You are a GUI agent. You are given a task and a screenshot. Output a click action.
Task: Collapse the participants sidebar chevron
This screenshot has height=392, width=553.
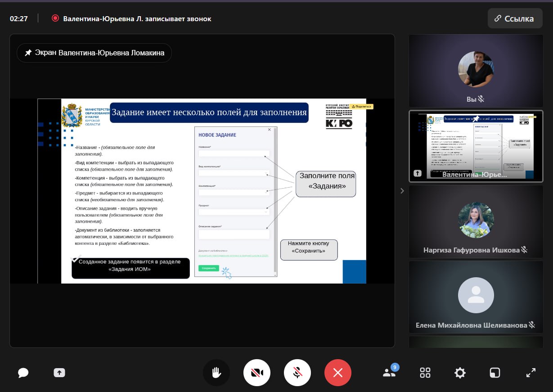(x=402, y=191)
